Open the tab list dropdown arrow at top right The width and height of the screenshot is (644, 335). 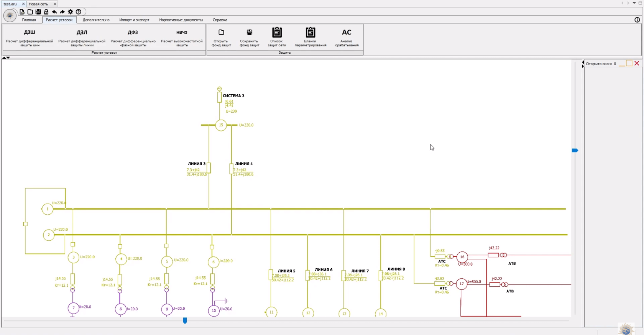(x=634, y=3)
